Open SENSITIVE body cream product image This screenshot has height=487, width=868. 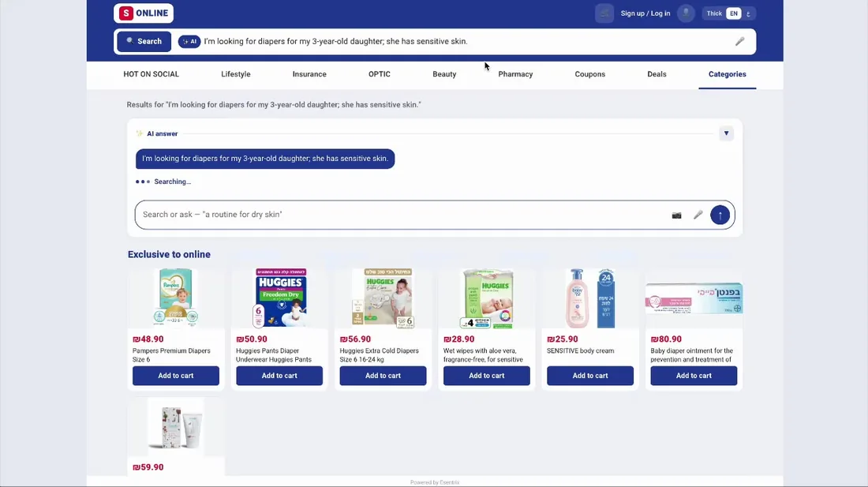(x=590, y=298)
